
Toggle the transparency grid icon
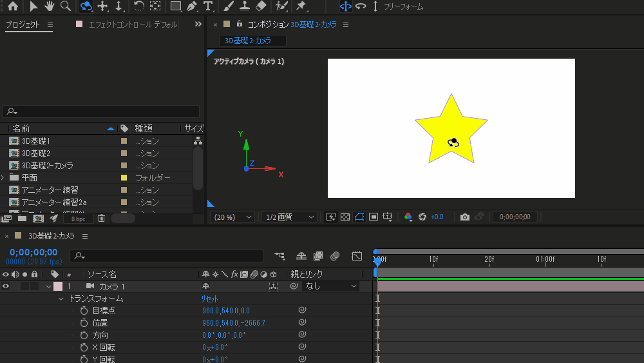click(345, 217)
